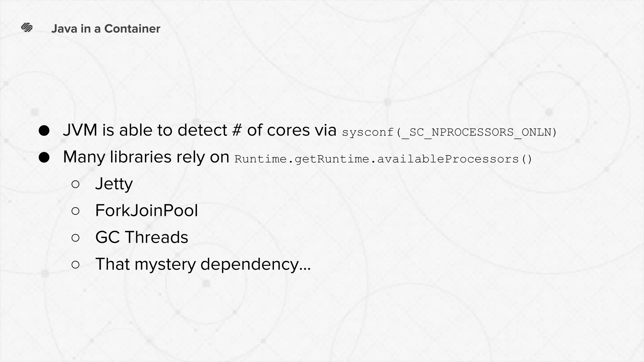
Task: Click the sysconf(_SC_NPROCESSORS_ONLN) code text
Action: pyautogui.click(x=449, y=132)
